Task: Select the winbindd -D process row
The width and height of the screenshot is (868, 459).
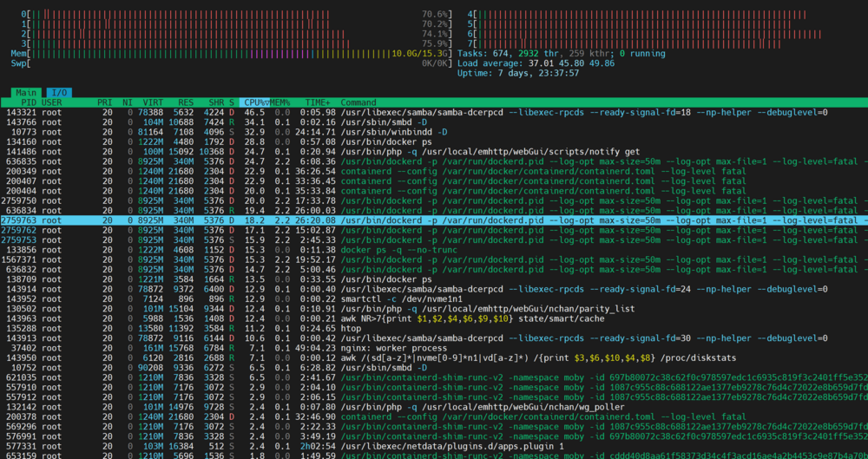Action: pyautogui.click(x=434, y=132)
